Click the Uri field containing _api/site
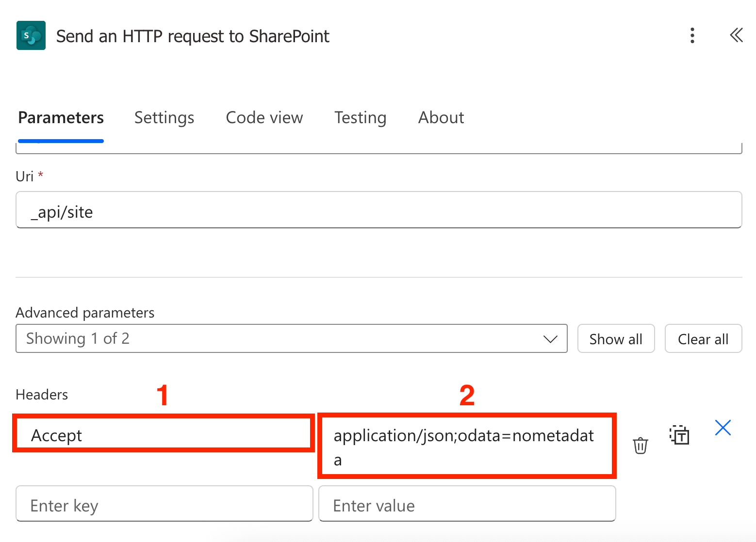Viewport: 756px width, 542px height. (x=379, y=210)
